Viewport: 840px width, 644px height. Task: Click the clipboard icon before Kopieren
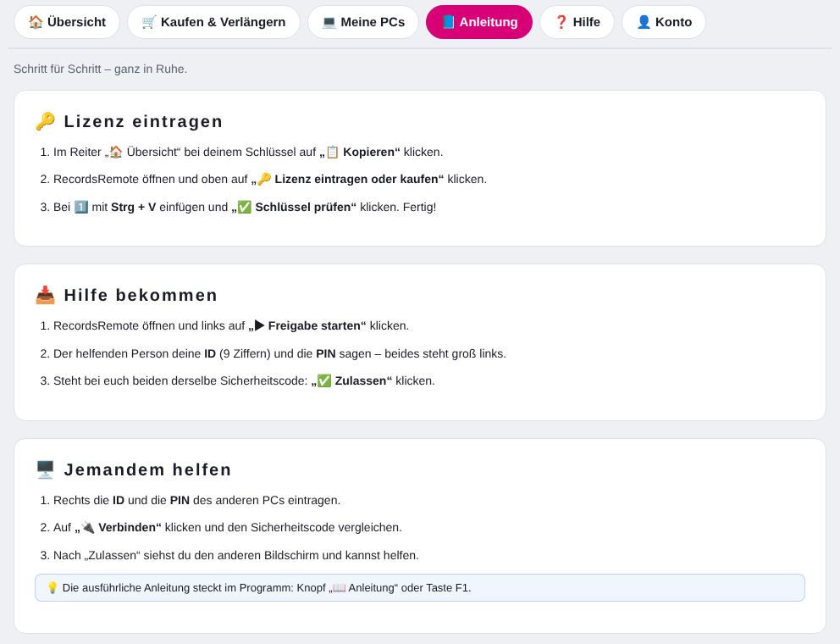[x=333, y=153]
